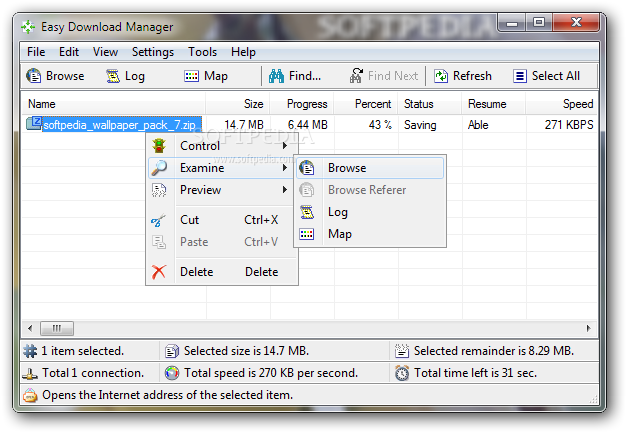This screenshot has height=433, width=627.
Task: Click the Browse globe icon in toolbar
Action: (34, 76)
